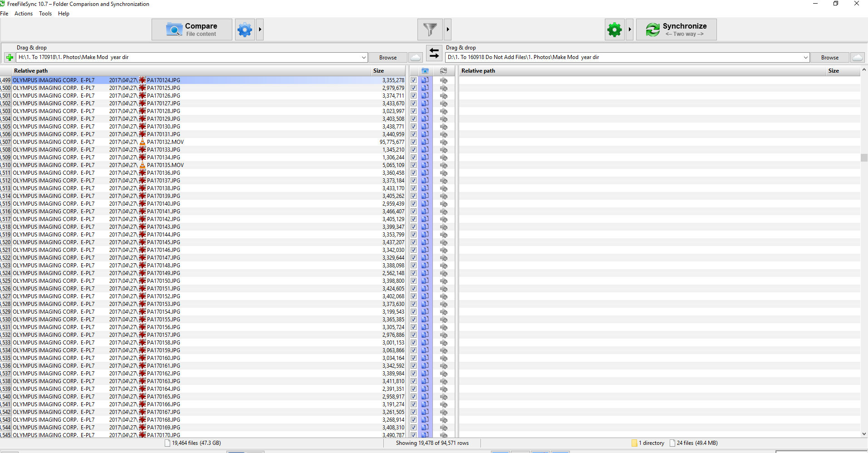Click category icon for PA170135.MOV row

(x=425, y=165)
